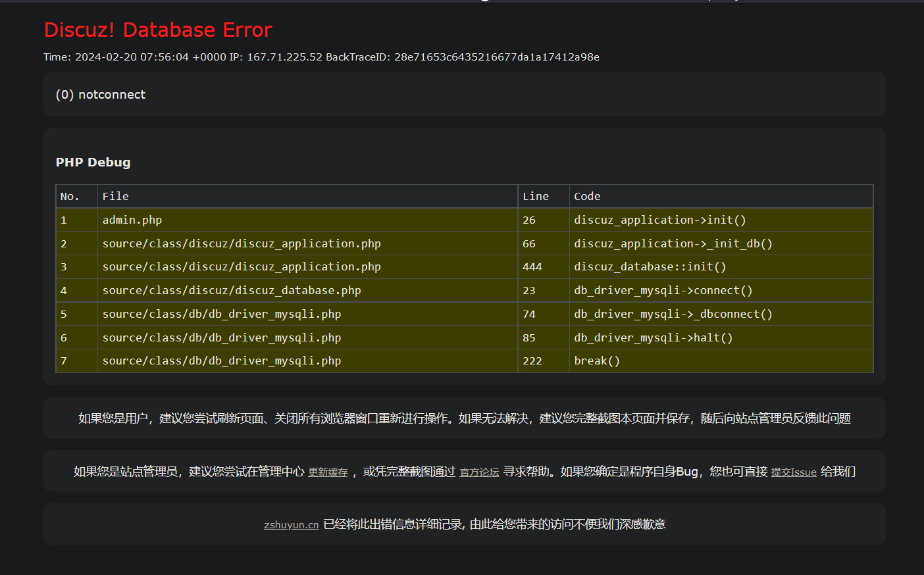This screenshot has width=924, height=575.
Task: Open the zshuyun.cn link
Action: tap(291, 525)
